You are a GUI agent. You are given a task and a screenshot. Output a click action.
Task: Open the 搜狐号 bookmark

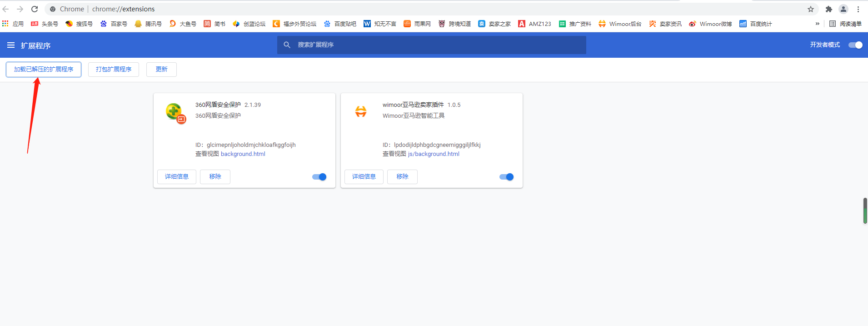tap(79, 24)
